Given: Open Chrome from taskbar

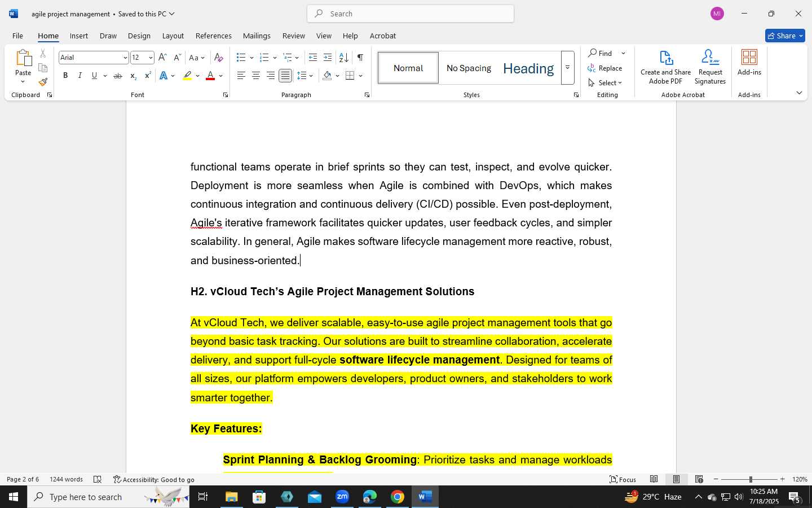Looking at the screenshot, I should point(398,497).
